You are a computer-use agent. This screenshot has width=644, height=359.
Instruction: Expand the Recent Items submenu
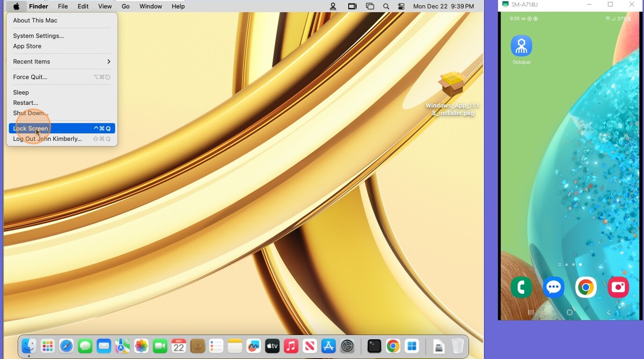click(x=62, y=61)
